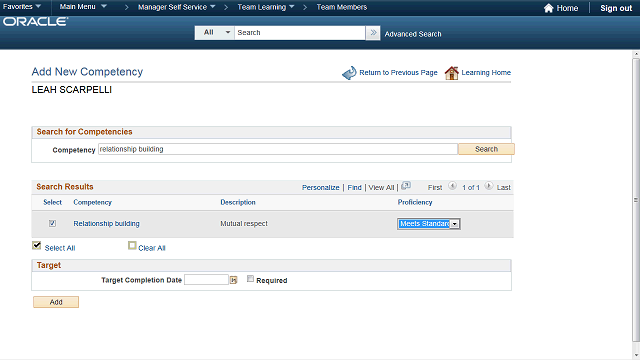Screen dimensions: 640x360
Task: Click View All link
Action: 381,187
